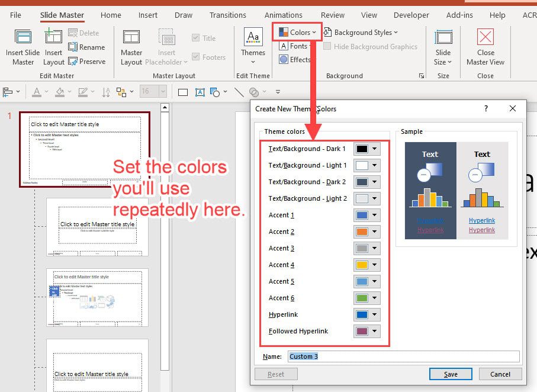537x392 pixels.
Task: Open the Colors dropdown
Action: click(x=296, y=33)
